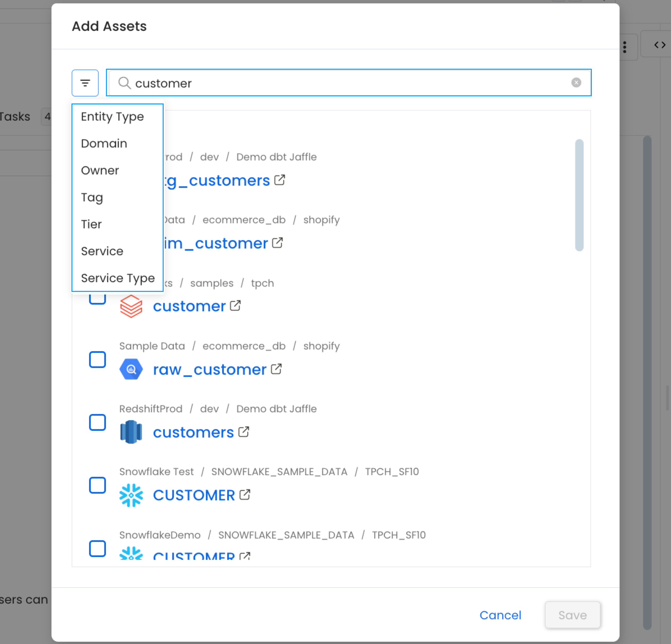Check the checkbox for Redshift customers asset
This screenshot has height=644, width=671.
[97, 423]
